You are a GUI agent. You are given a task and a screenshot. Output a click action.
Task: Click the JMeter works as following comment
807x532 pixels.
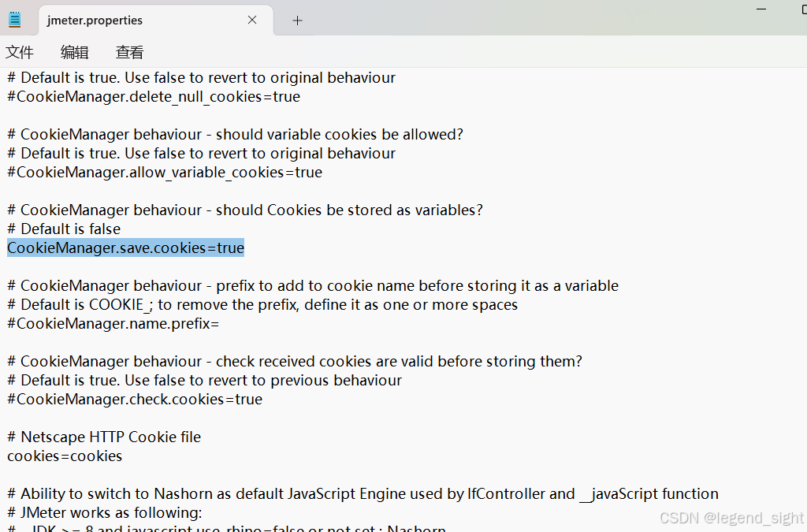(x=102, y=512)
